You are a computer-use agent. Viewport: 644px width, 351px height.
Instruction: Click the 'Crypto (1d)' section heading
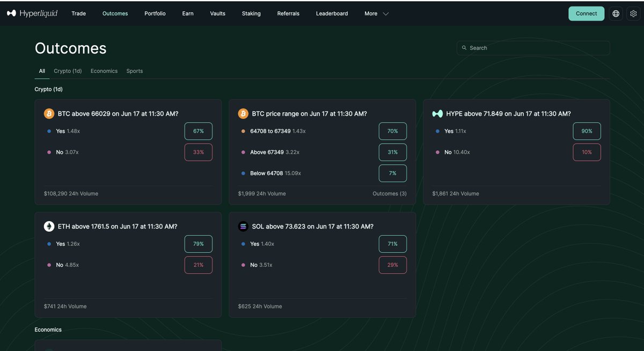(x=48, y=89)
